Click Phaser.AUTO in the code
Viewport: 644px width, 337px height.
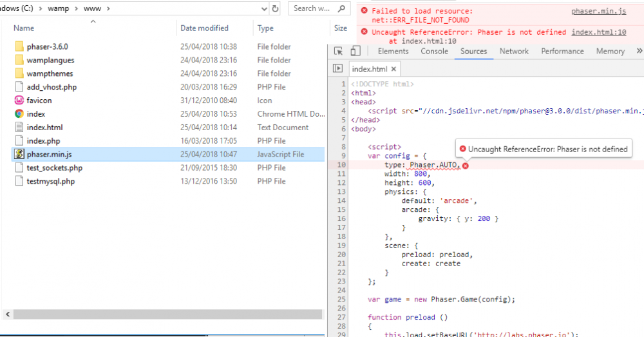click(433, 165)
